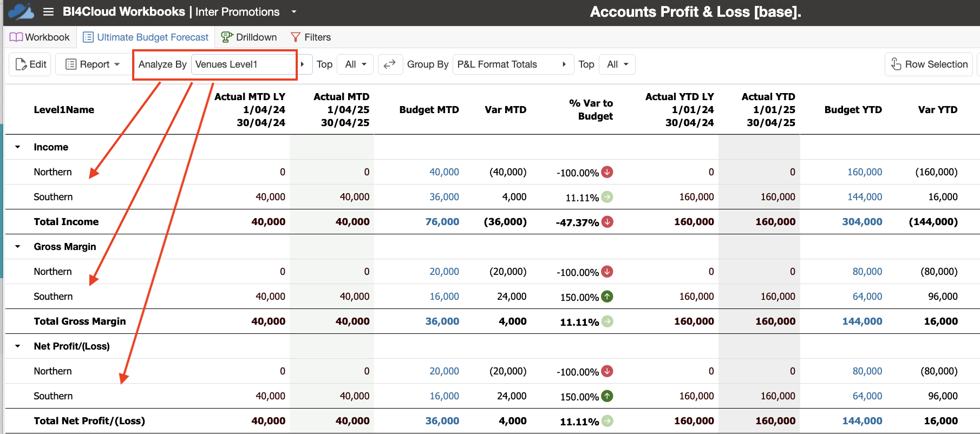Collapse the Gross Margin section
Screen dimensions: 980x434
[18, 247]
